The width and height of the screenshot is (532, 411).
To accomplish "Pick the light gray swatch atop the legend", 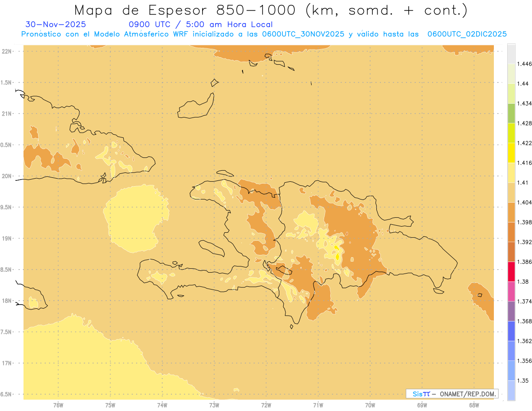I will (x=511, y=53).
